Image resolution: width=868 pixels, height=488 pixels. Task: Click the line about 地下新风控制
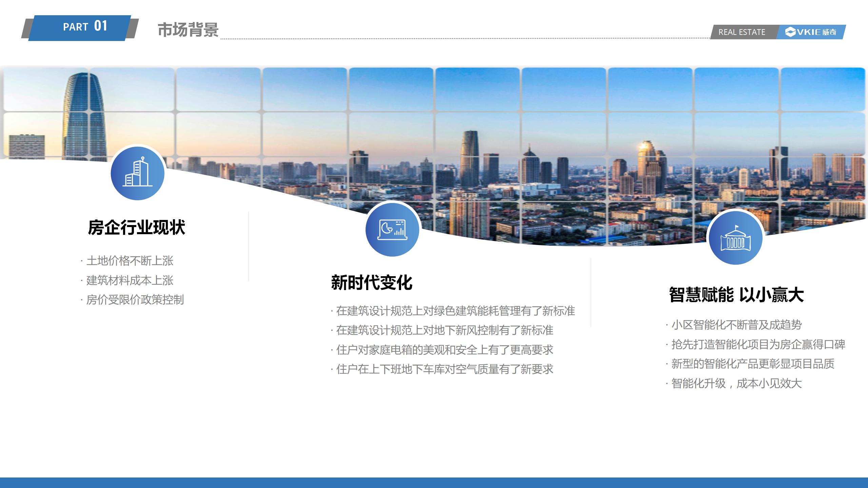pos(444,330)
